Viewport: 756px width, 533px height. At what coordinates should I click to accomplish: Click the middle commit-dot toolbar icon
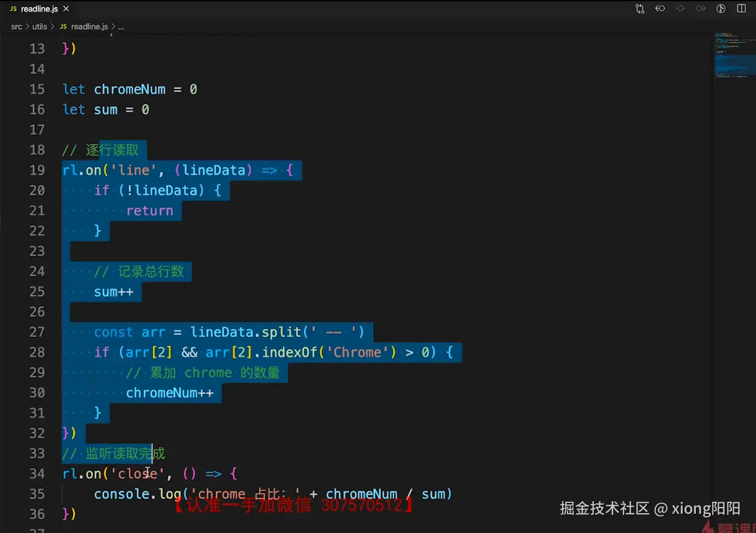(681, 8)
